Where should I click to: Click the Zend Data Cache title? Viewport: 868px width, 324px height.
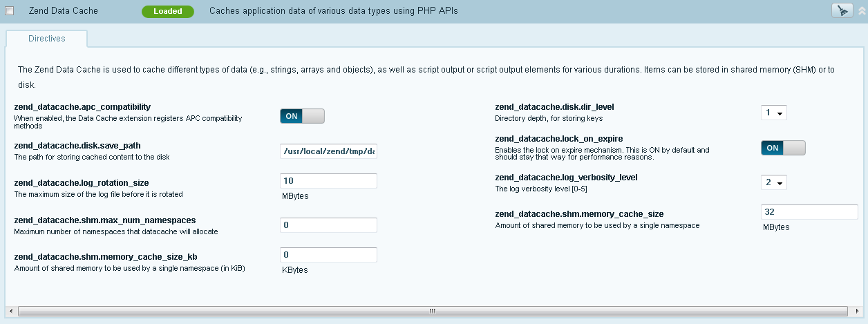pyautogui.click(x=64, y=11)
